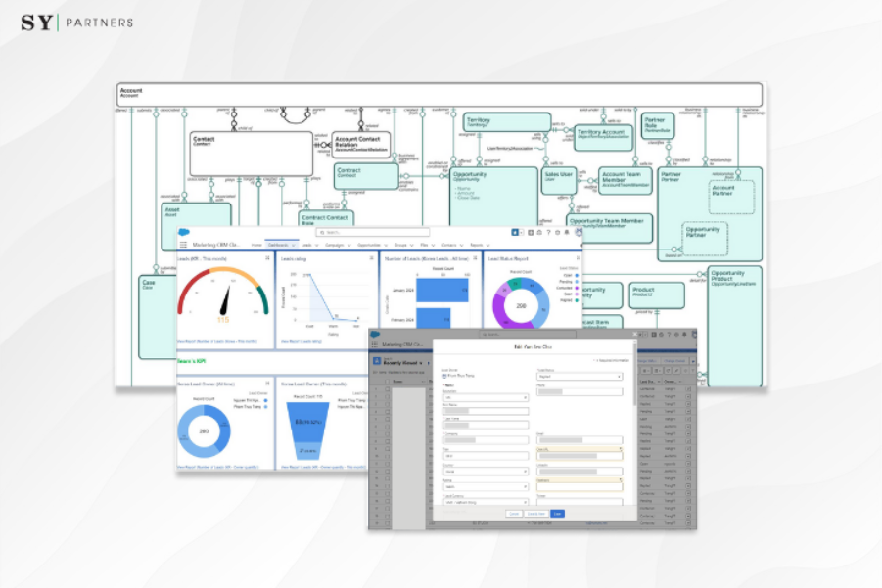Open the Lead Status dropdown in the edit form
Viewport: 882px width, 588px height.
point(580,376)
